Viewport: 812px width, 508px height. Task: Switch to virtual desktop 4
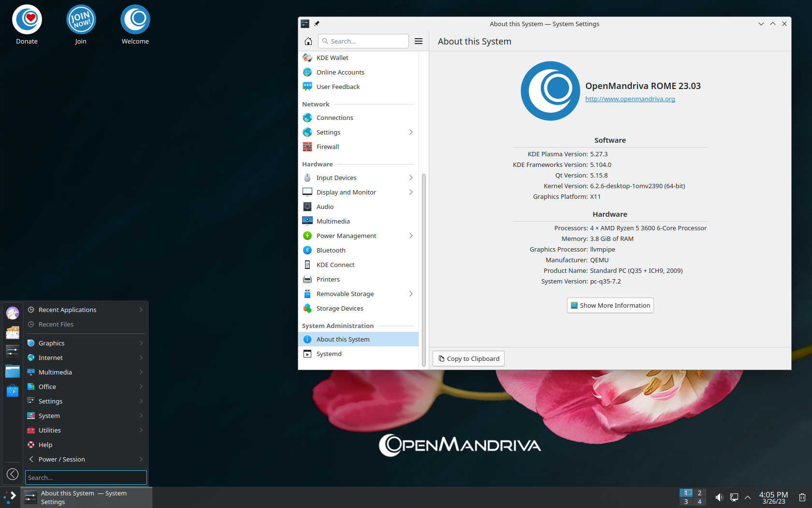click(x=699, y=502)
